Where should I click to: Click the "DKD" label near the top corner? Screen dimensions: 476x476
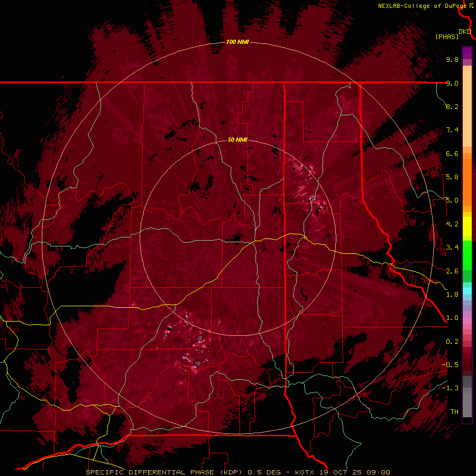[x=465, y=32]
